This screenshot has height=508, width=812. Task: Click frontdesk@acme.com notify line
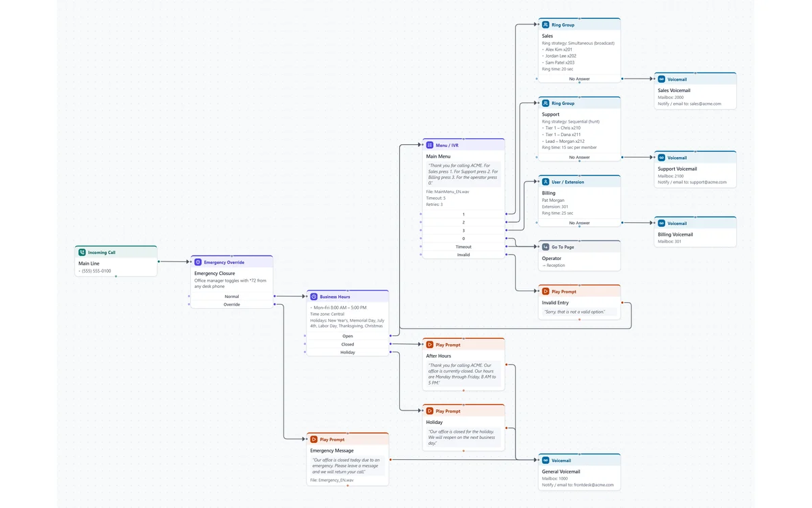point(578,485)
